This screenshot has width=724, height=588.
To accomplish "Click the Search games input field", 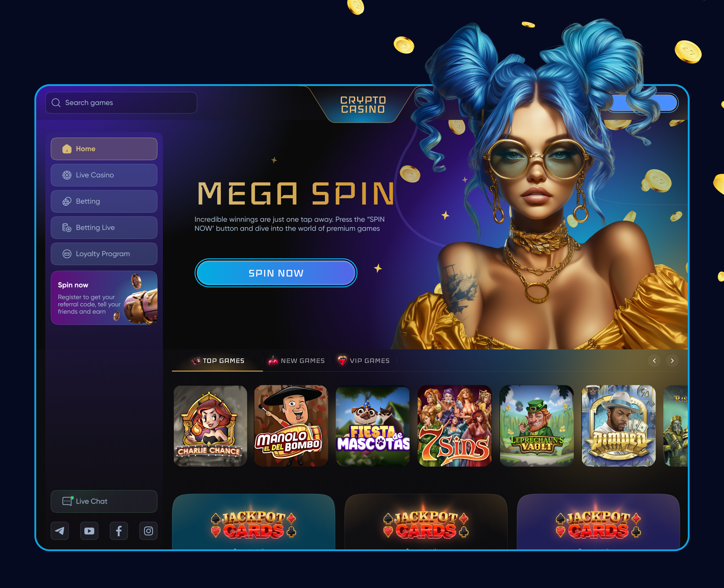I will pyautogui.click(x=121, y=103).
